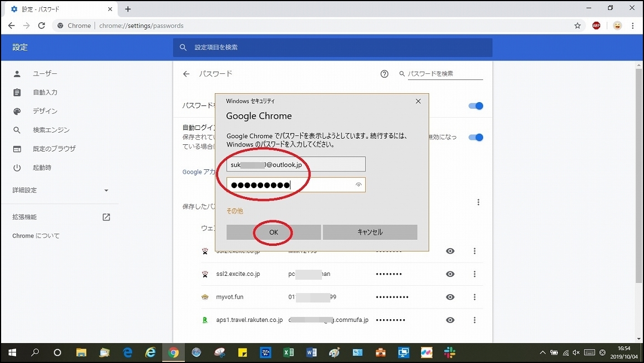
Task: Switch to Chrome in the taskbar
Action: pyautogui.click(x=173, y=352)
